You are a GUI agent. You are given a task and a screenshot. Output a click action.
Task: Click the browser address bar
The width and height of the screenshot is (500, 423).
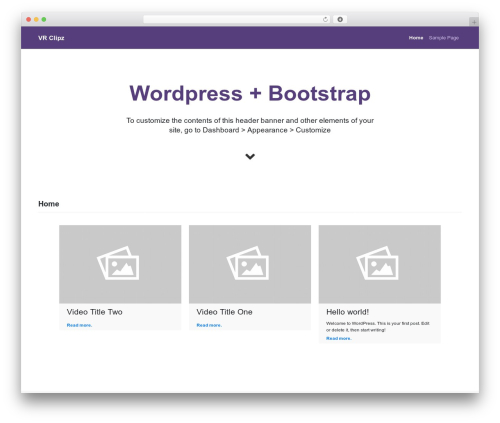coord(237,19)
